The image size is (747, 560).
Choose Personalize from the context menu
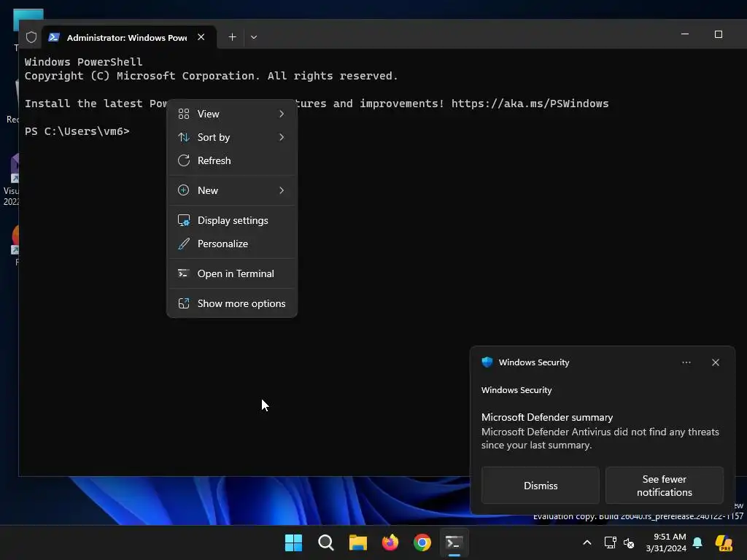point(232,244)
